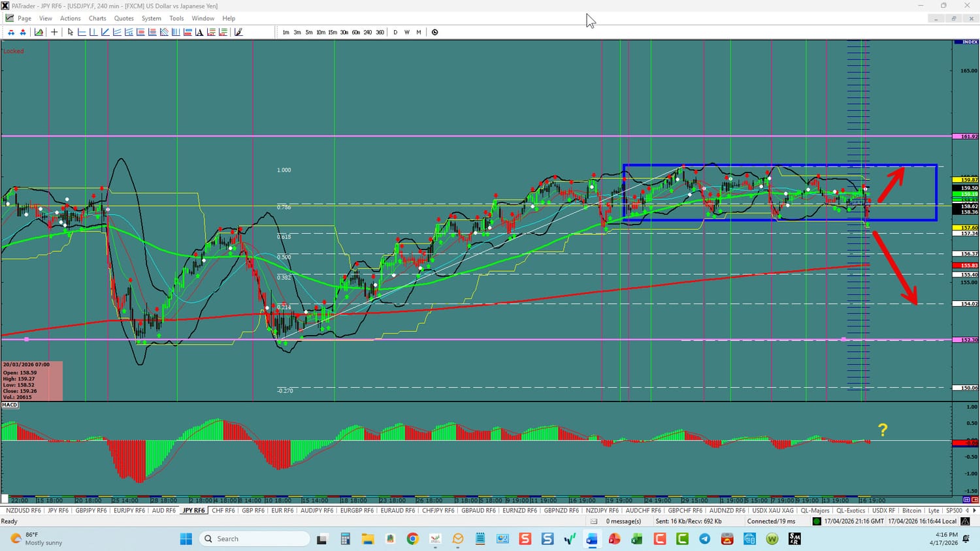Screen dimensions: 980x551
Task: Click the red 155.83 price label
Action: coord(969,266)
